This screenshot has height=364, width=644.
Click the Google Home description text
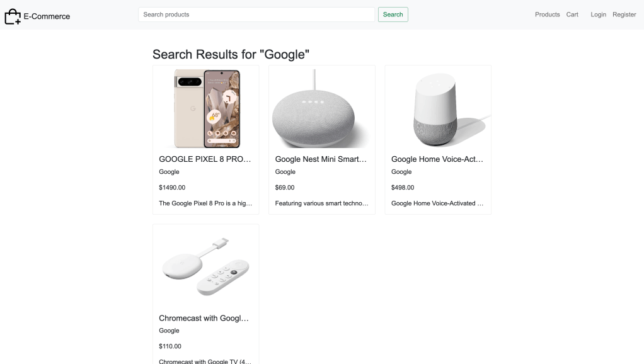point(437,203)
